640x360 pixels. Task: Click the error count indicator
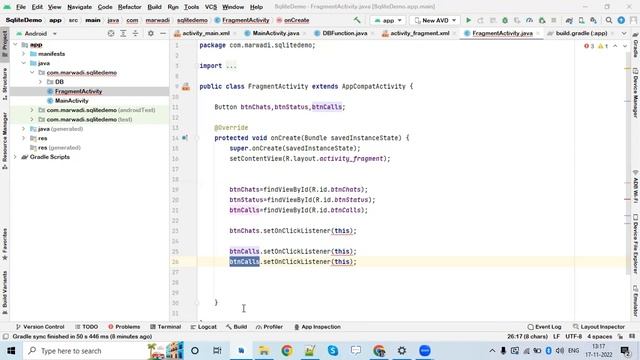tap(589, 46)
